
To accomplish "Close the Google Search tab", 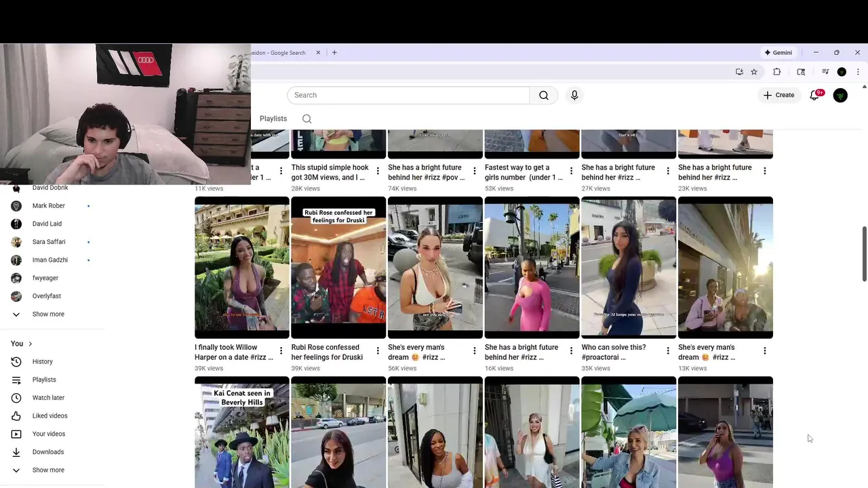I will 318,53.
